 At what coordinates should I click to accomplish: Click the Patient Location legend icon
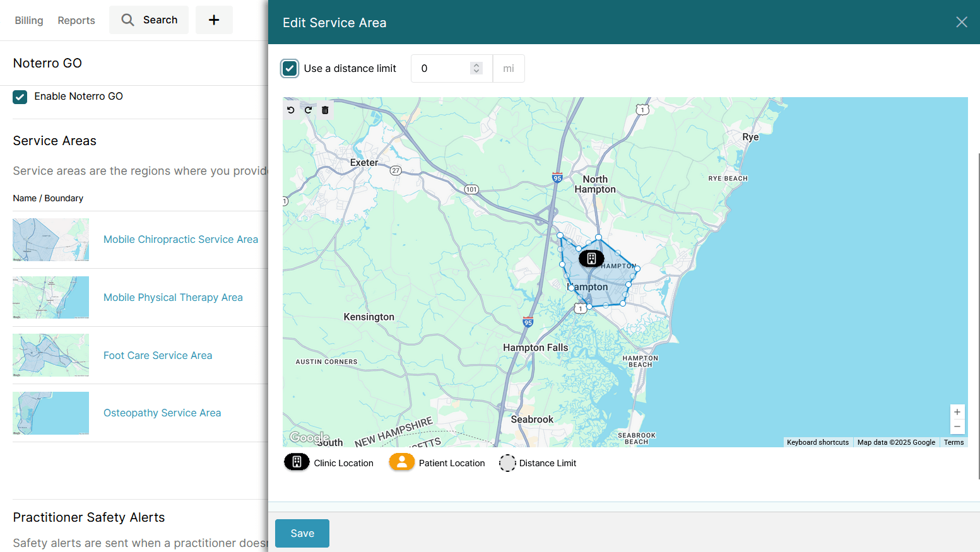click(401, 462)
